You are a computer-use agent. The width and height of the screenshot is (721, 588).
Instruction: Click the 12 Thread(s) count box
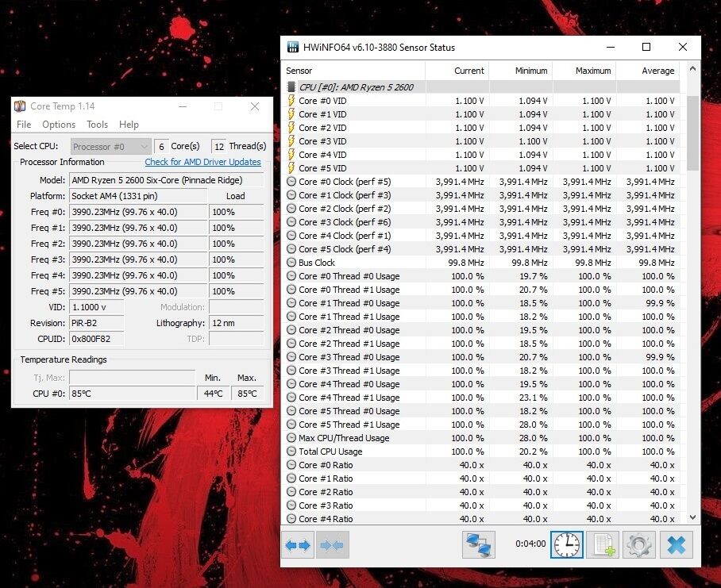[x=219, y=147]
